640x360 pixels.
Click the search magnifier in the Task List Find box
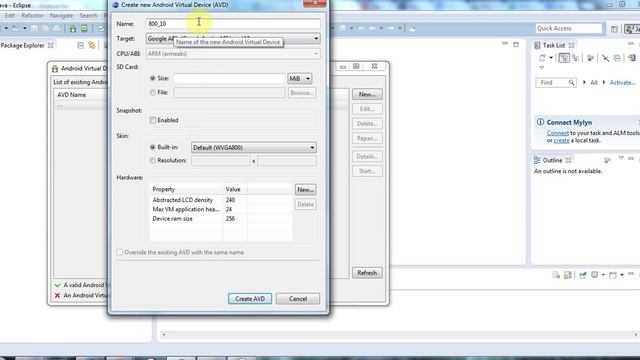[x=571, y=82]
